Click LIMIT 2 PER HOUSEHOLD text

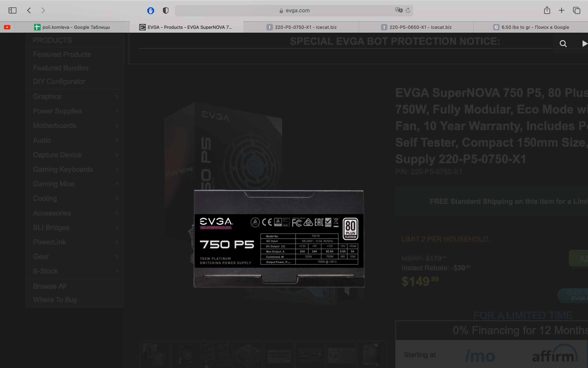[x=446, y=239]
